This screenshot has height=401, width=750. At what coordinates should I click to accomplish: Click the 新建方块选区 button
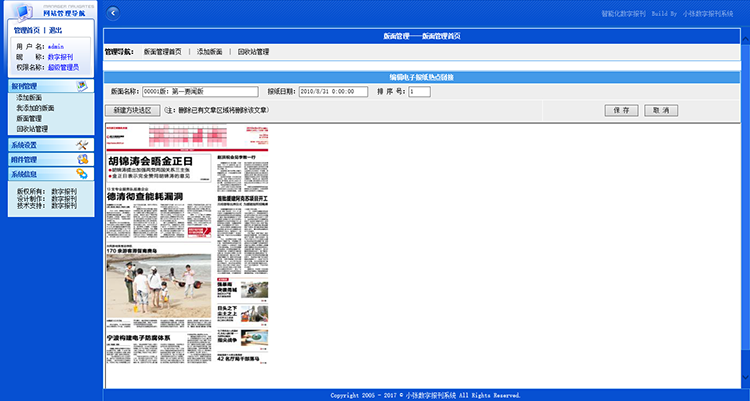coord(132,111)
